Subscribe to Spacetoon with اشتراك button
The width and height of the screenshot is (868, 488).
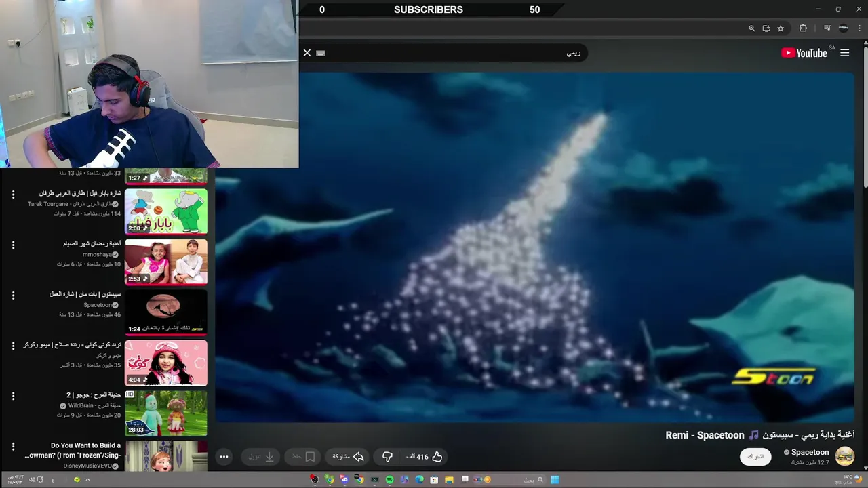755,457
